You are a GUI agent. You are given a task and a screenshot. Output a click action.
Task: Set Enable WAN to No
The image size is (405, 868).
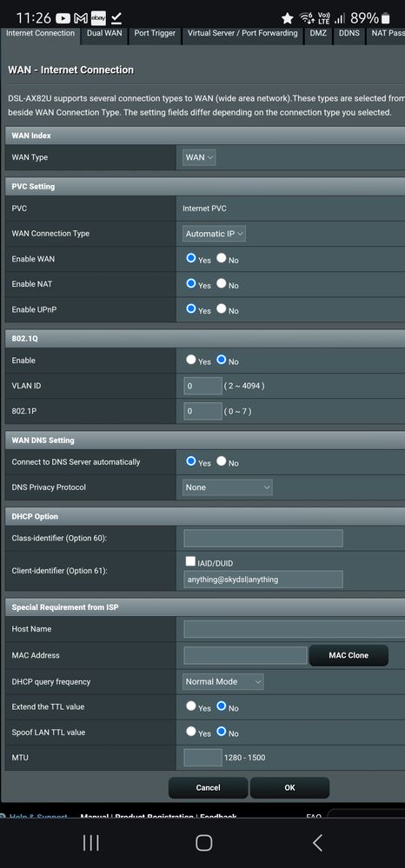(x=222, y=258)
